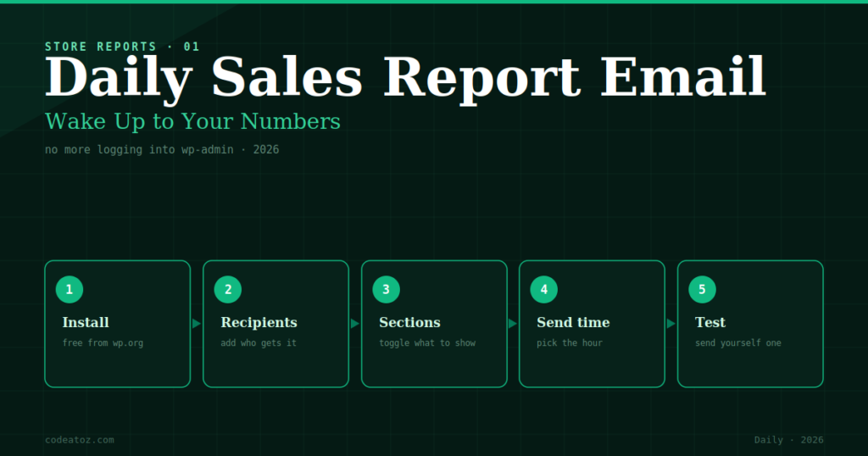Click the 'Daily · 2026' footer label
This screenshot has height=456, width=868.
(789, 440)
